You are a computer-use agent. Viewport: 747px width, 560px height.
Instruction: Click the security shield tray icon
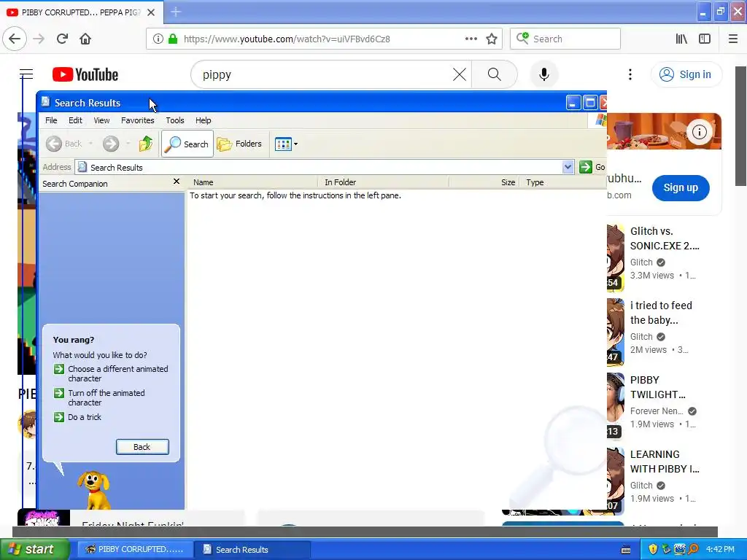pyautogui.click(x=653, y=549)
